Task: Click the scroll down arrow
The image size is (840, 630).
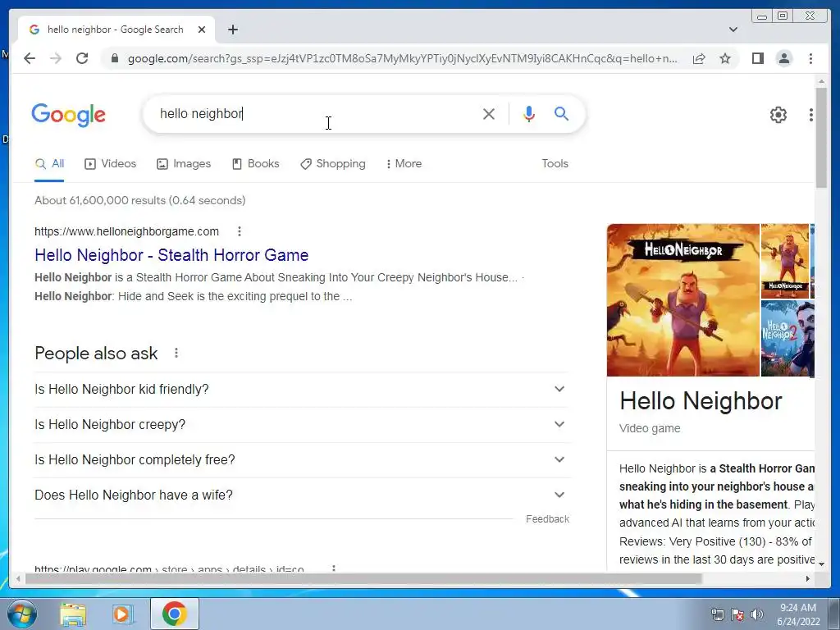Action: click(x=821, y=564)
